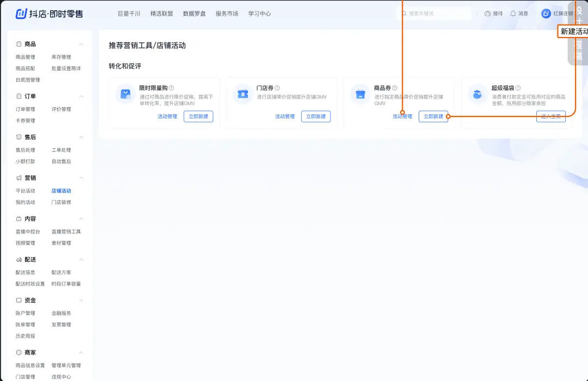588x381 pixels.
Task: Open 订单管理 in sidebar
Action: [x=25, y=109]
